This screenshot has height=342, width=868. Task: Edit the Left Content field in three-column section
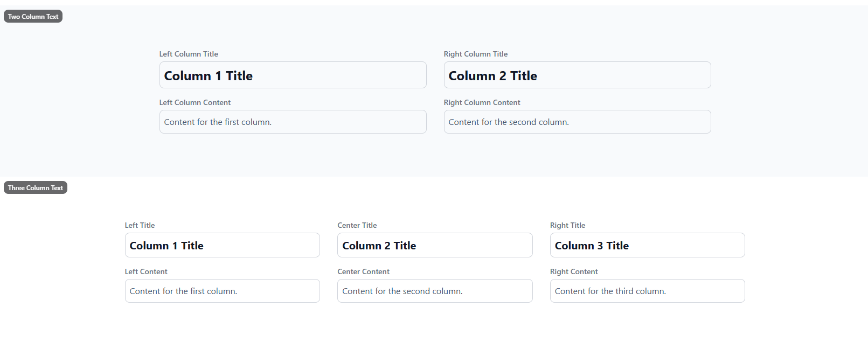click(222, 291)
